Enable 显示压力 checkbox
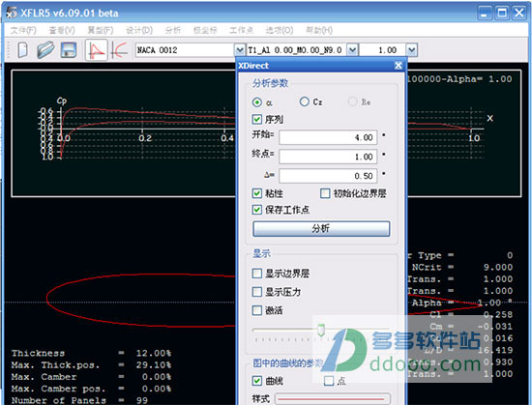The image size is (532, 405). [x=257, y=292]
